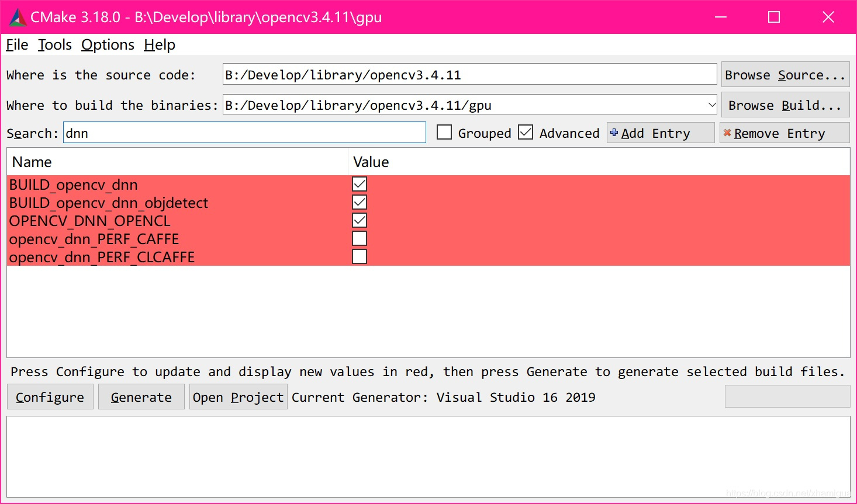
Task: Click the plus icon on Add Entry
Action: click(614, 133)
